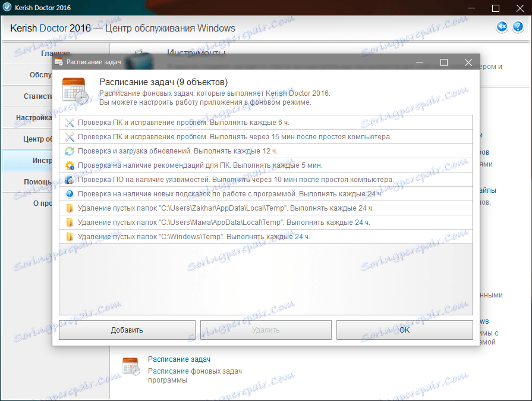Viewport: 532px width, 401px height.
Task: Click the folder icon of the C:\Windows\Temp task
Action: 70,237
